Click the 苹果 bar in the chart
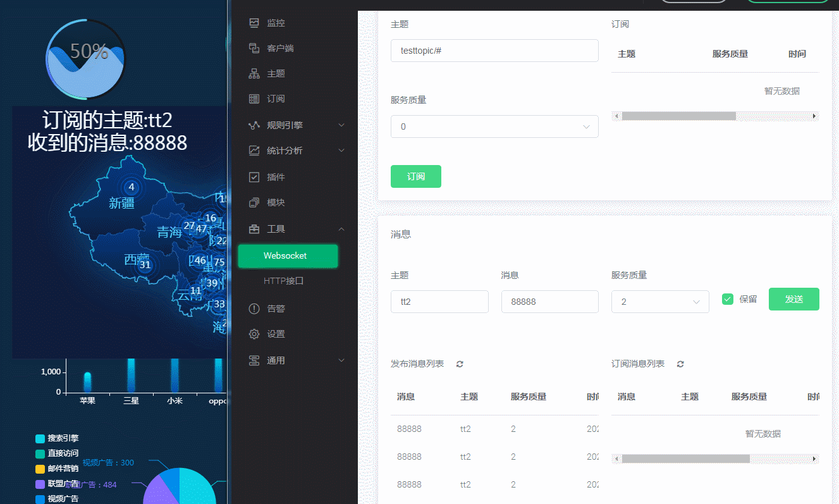The height and width of the screenshot is (504, 839). 87,382
